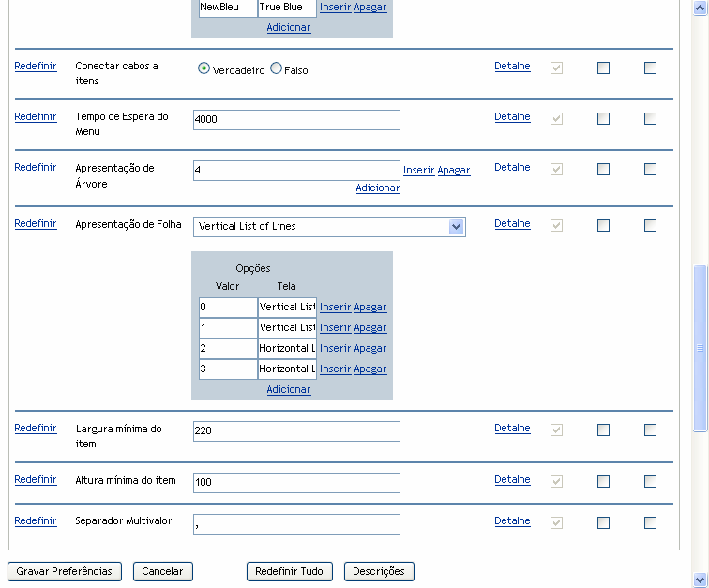
Task: Tick the last checkbox for Largura mínima do item
Action: point(650,430)
